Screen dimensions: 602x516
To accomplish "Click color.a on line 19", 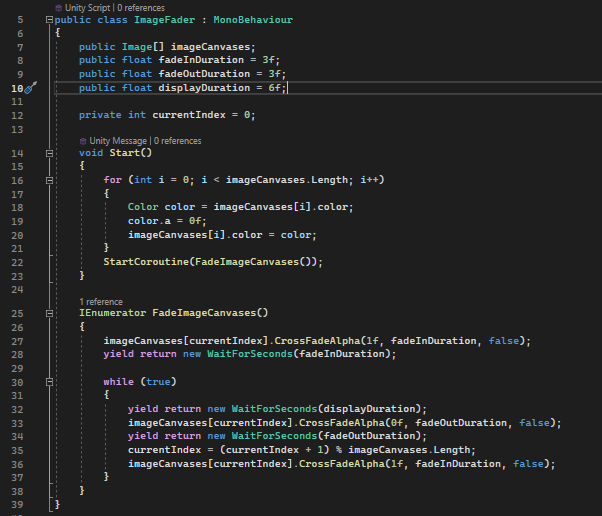I will [x=149, y=221].
